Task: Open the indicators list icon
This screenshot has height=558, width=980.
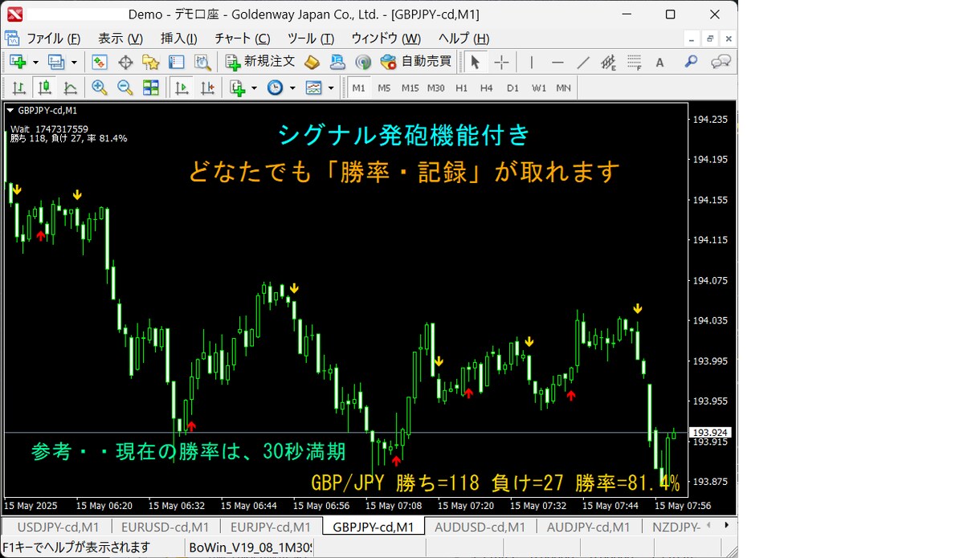Action: [x=237, y=88]
